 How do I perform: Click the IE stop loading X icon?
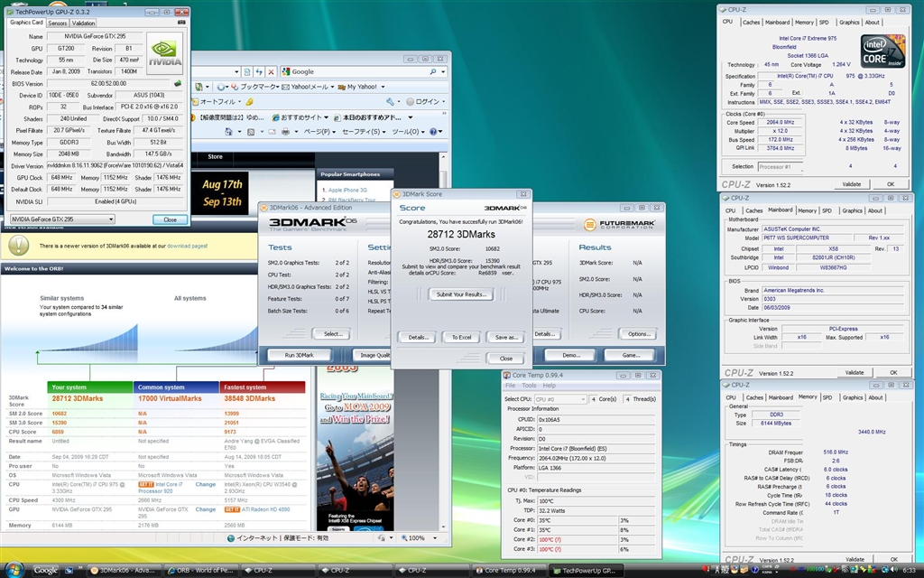(x=272, y=71)
